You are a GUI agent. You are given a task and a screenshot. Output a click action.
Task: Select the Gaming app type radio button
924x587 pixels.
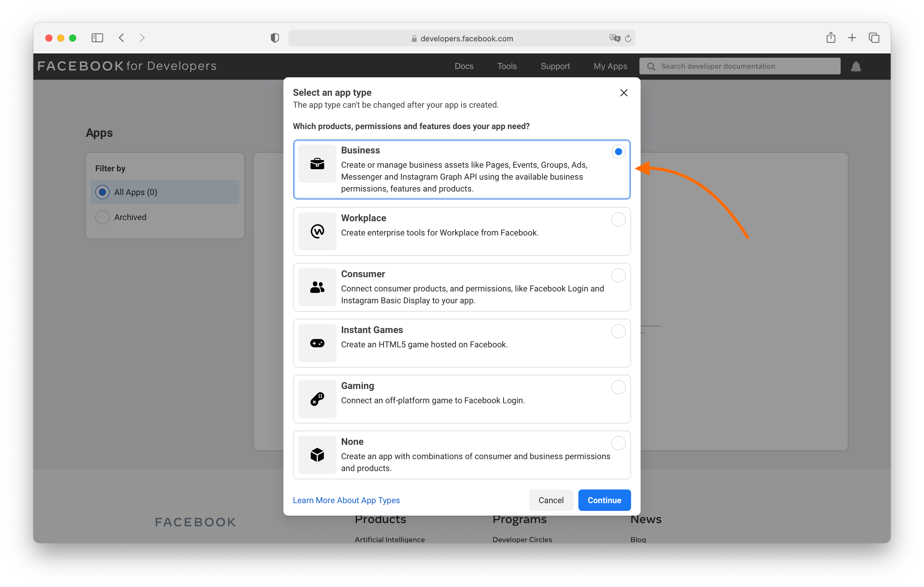[x=618, y=387]
